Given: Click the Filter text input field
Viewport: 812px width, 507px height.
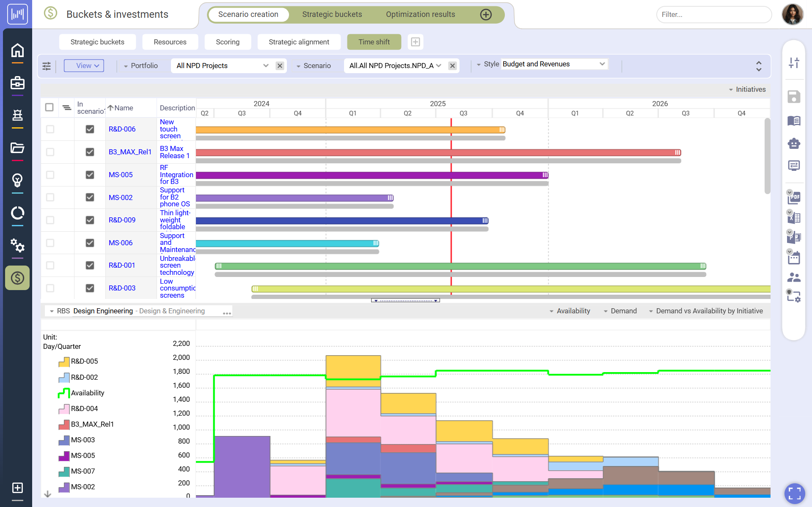Looking at the screenshot, I should pyautogui.click(x=713, y=15).
